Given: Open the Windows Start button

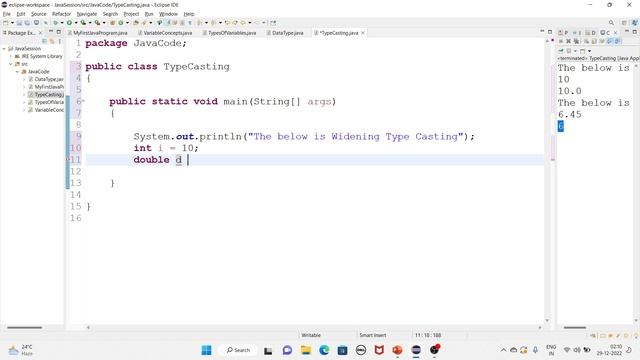Looking at the screenshot, I should tap(207, 350).
